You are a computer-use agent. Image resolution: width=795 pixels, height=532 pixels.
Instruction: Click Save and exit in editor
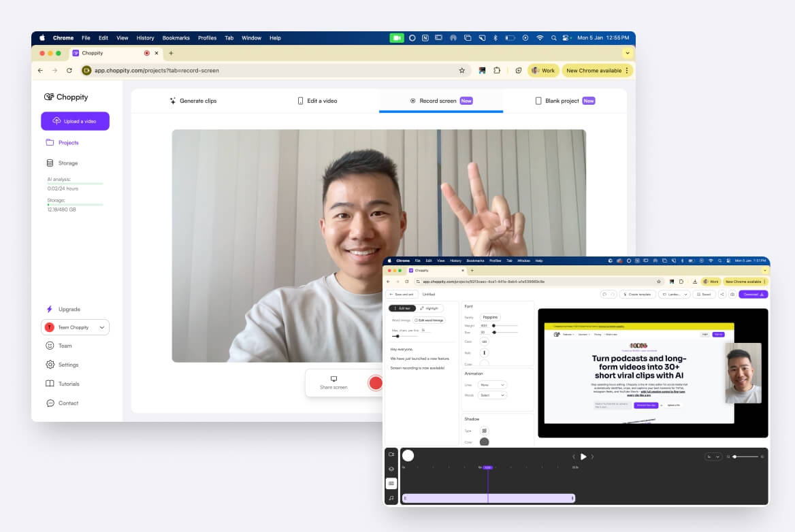point(401,295)
